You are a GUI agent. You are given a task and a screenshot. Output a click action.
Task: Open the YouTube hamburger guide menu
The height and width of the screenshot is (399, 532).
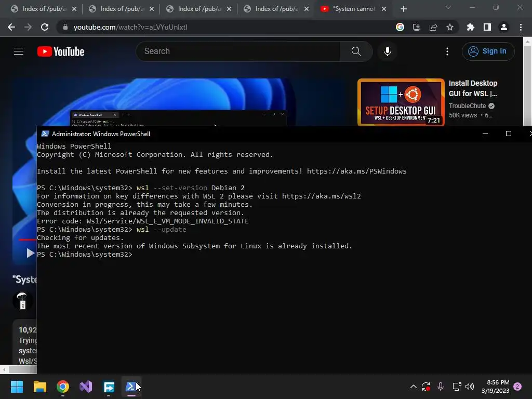[19, 51]
